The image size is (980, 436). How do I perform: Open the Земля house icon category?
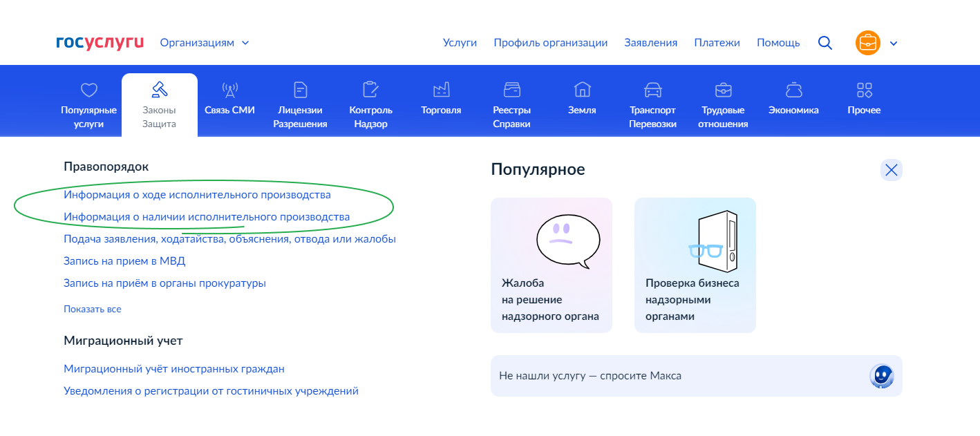point(582,98)
